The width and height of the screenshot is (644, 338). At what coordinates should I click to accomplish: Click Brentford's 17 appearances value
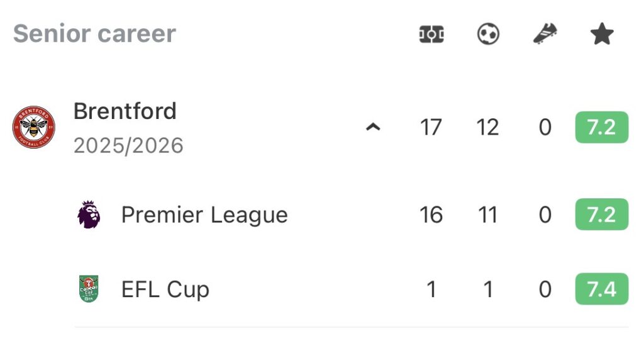pos(431,128)
